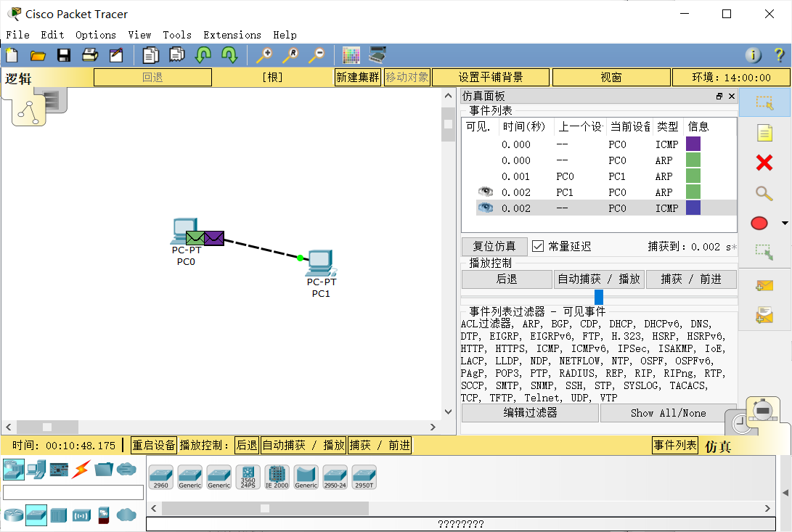Open the shape tool dropdown arrow
Viewport: 792px width, 532px height.
pyautogui.click(x=785, y=223)
